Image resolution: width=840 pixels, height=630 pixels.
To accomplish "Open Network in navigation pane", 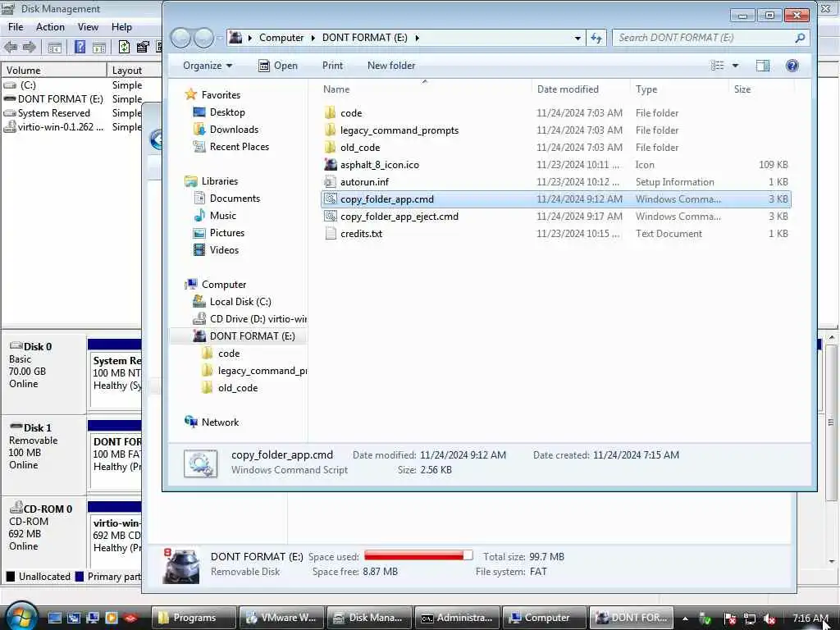I will pyautogui.click(x=220, y=422).
